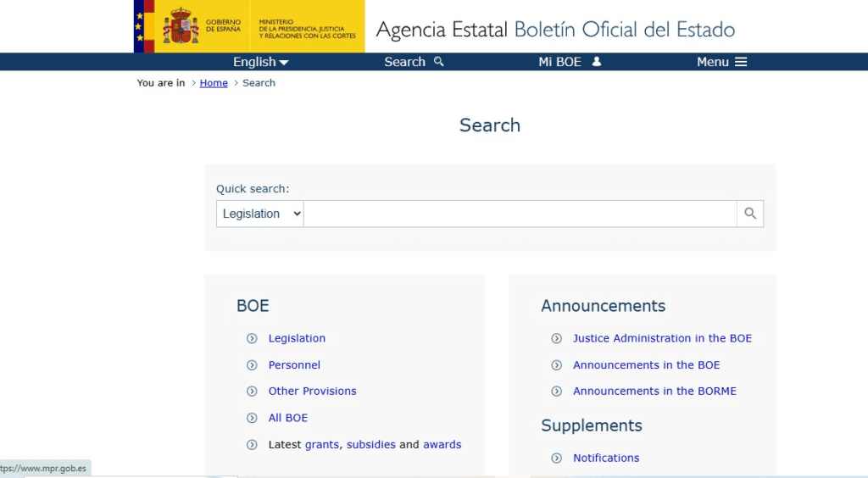The image size is (868, 478).
Task: Open Announcements in the BOE link
Action: (x=646, y=365)
